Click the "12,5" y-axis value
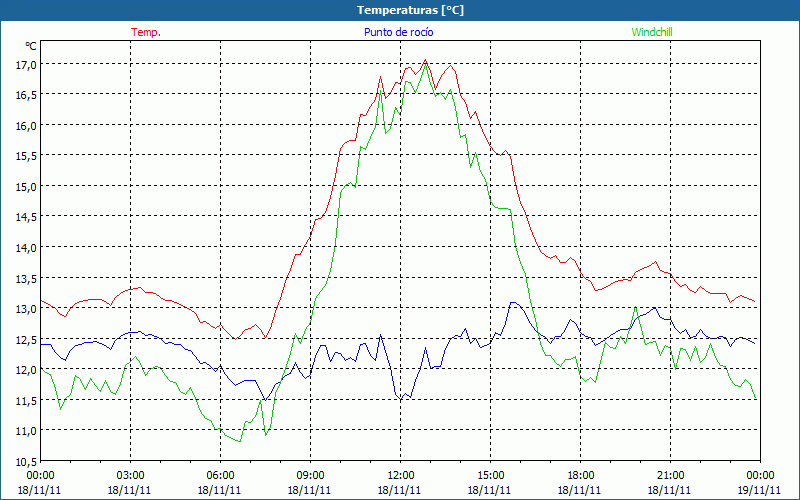The width and height of the screenshot is (800, 500). pos(26,339)
